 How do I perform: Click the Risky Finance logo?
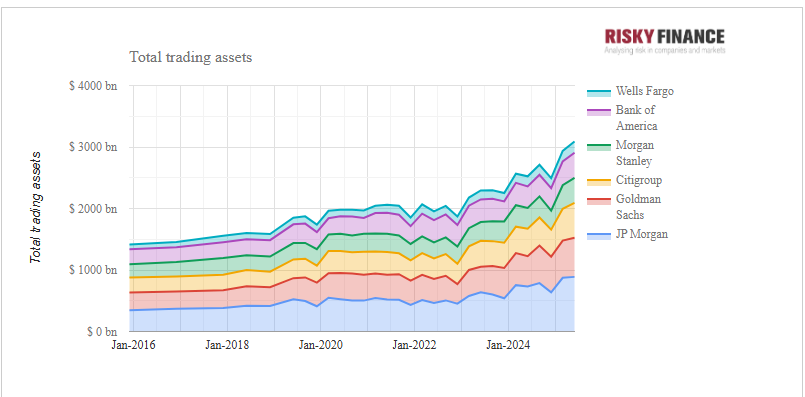click(664, 41)
